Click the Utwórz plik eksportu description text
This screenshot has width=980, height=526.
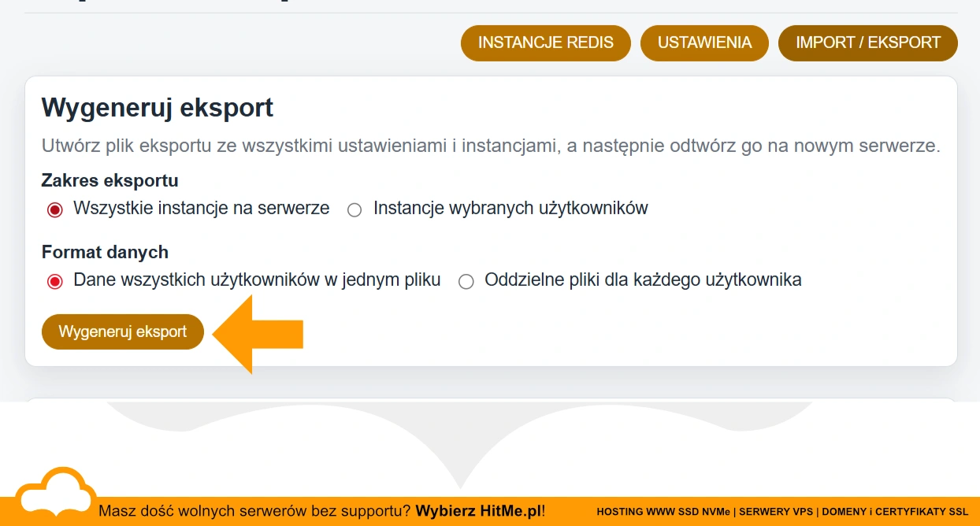pos(491,146)
